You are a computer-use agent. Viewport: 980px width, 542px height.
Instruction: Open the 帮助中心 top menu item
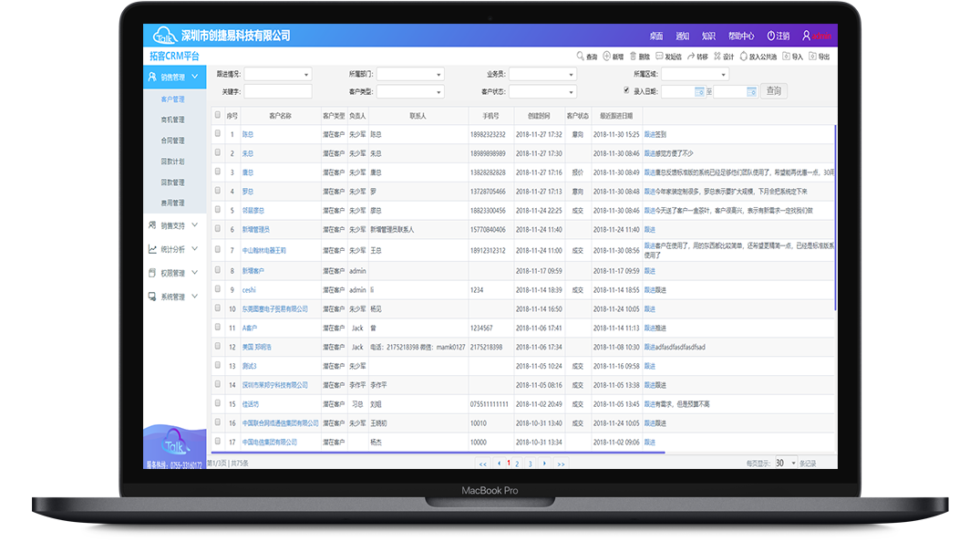coord(740,36)
